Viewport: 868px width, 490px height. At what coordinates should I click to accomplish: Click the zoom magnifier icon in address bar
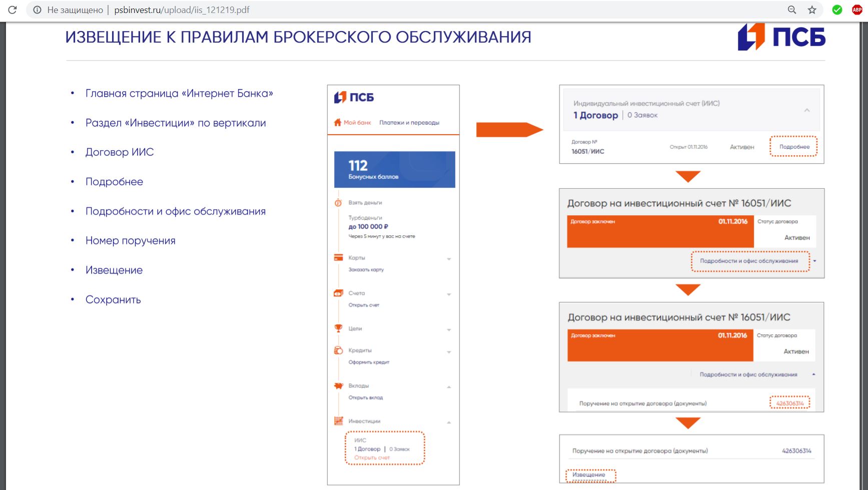point(792,10)
